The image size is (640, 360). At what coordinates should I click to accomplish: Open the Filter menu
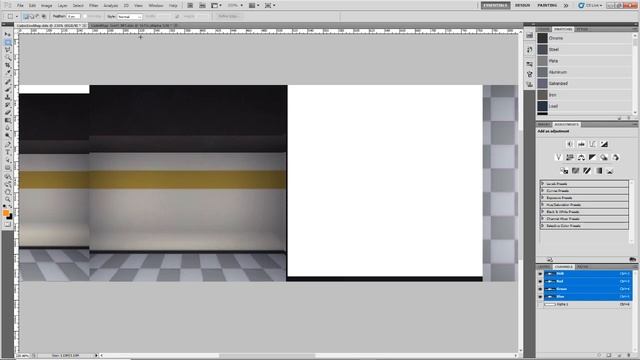(x=93, y=6)
